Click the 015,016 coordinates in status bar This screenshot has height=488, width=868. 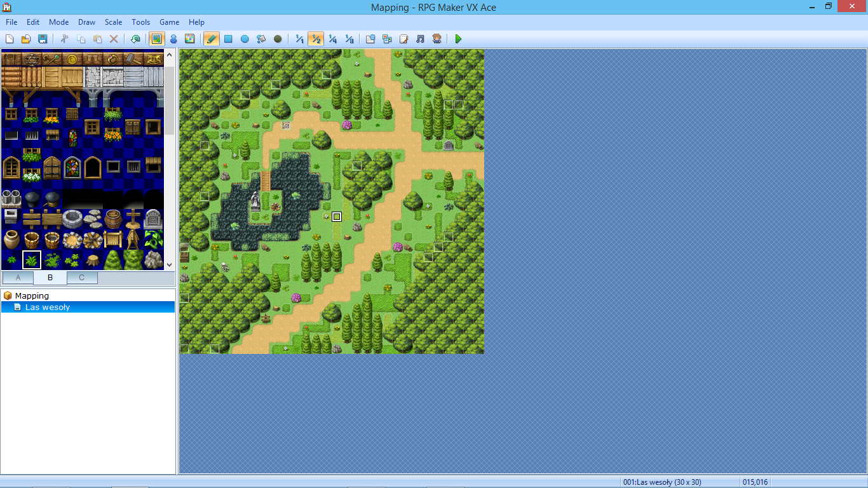point(756,482)
